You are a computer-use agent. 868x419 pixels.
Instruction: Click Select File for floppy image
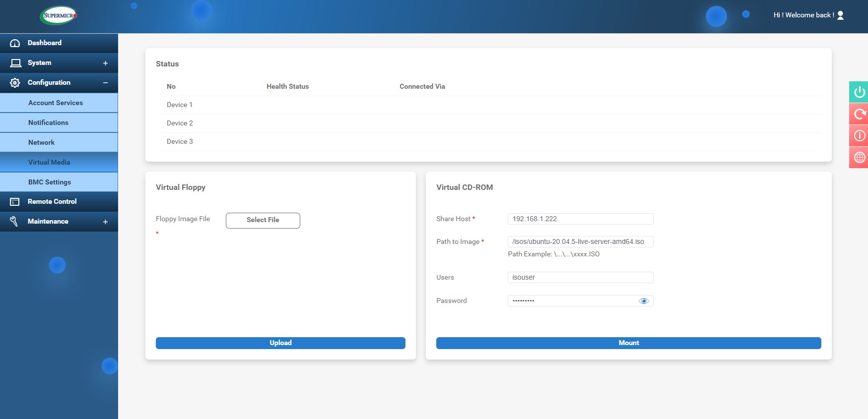click(263, 220)
